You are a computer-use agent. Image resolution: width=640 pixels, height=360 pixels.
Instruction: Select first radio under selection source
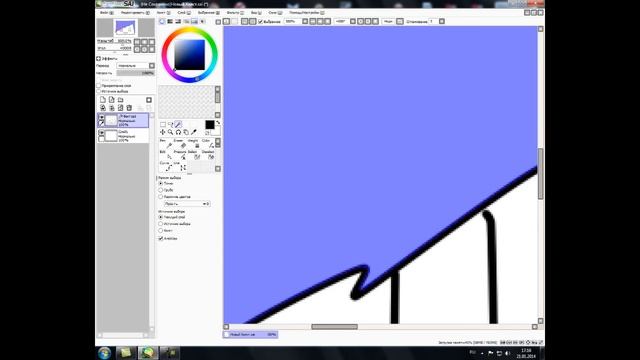[x=160, y=217]
